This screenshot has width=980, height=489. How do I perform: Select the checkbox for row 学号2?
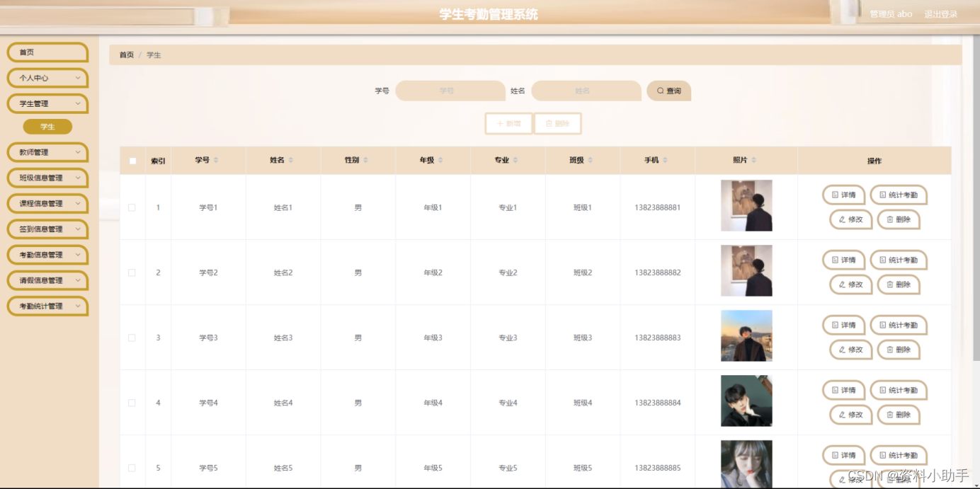(132, 272)
